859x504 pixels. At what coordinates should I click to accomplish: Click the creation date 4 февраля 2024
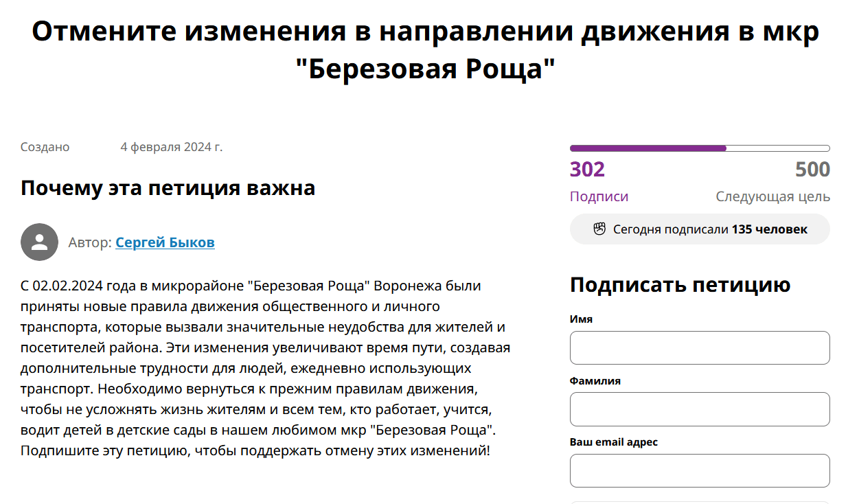point(171,147)
